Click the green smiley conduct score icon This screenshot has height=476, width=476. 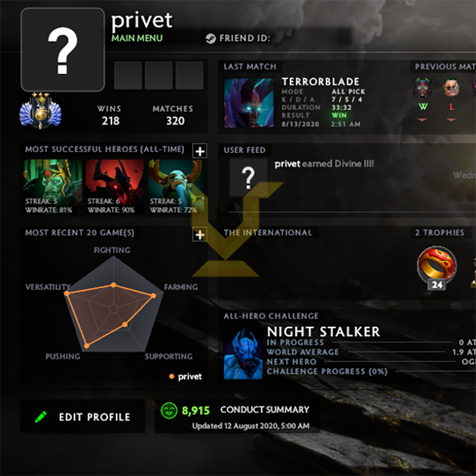click(169, 411)
